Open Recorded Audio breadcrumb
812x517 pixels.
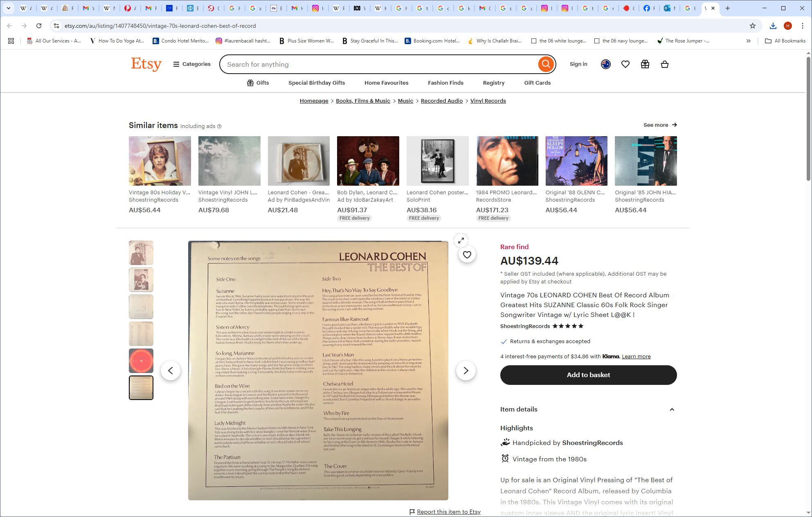[441, 101]
